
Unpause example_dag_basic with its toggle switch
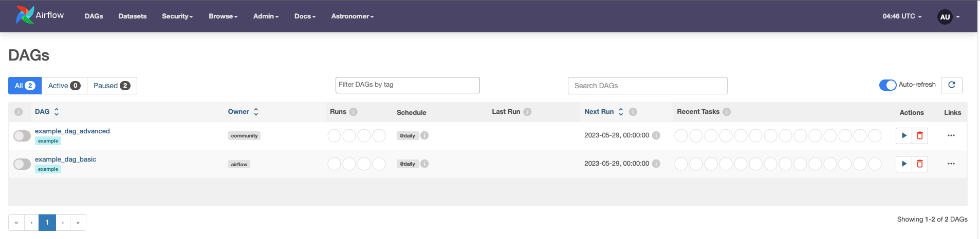click(x=22, y=164)
